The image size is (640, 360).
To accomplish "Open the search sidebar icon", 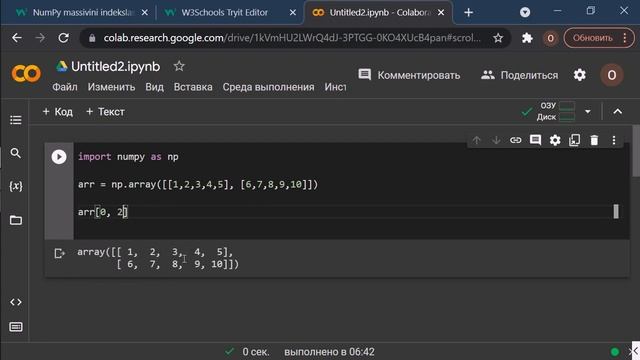I will (x=16, y=153).
